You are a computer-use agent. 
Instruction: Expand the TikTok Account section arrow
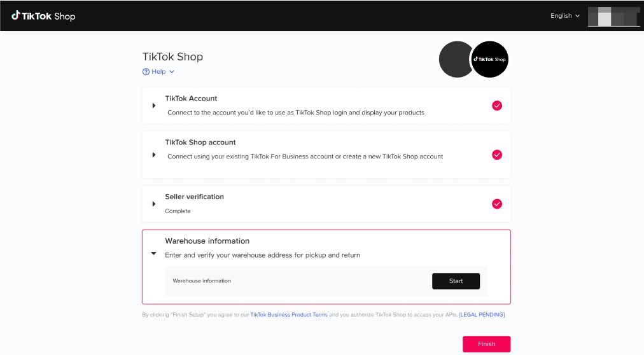pyautogui.click(x=154, y=106)
